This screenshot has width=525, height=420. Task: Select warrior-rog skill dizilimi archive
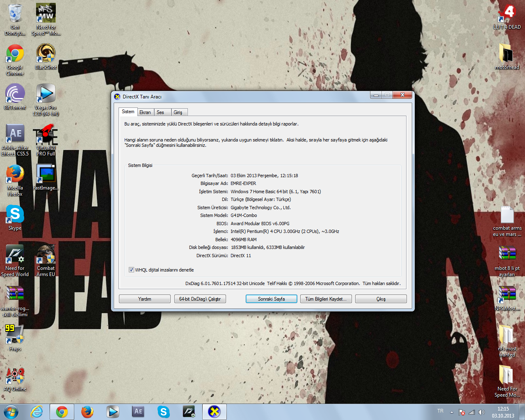[x=15, y=301]
